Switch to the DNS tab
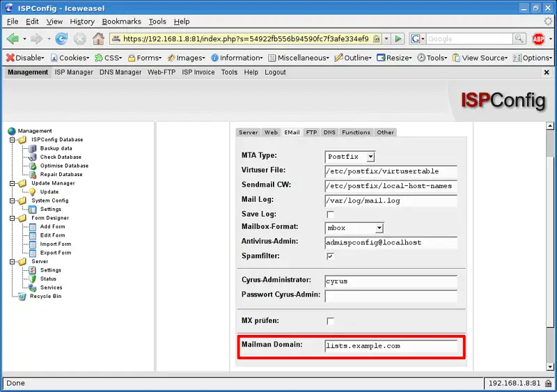This screenshot has height=392, width=557. (329, 132)
